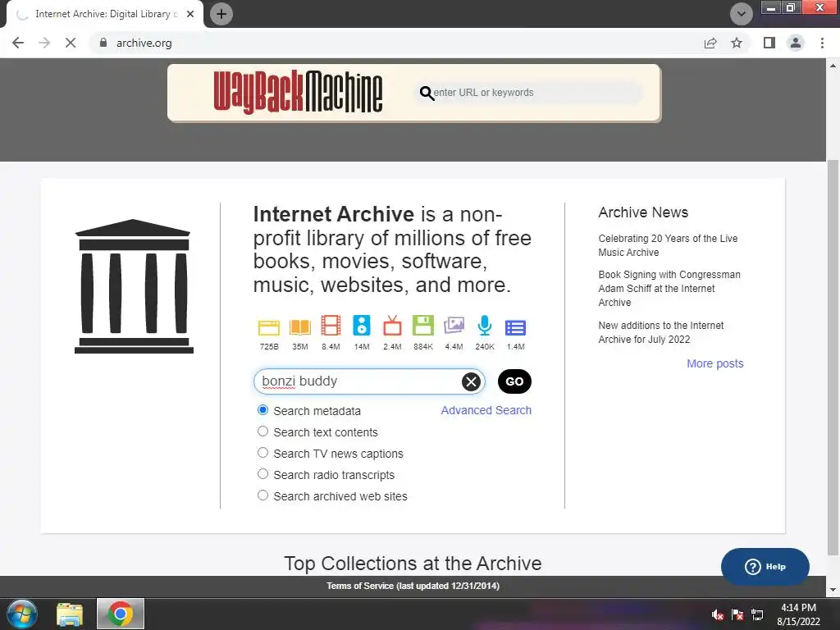840x630 pixels.
Task: Close the Internet Archive tab
Action: point(190,14)
